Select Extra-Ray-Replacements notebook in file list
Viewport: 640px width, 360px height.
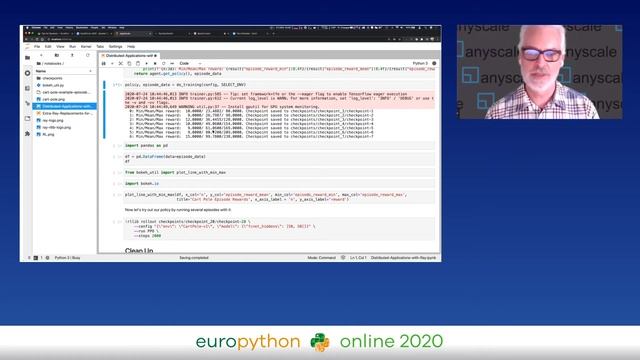pyautogui.click(x=64, y=113)
